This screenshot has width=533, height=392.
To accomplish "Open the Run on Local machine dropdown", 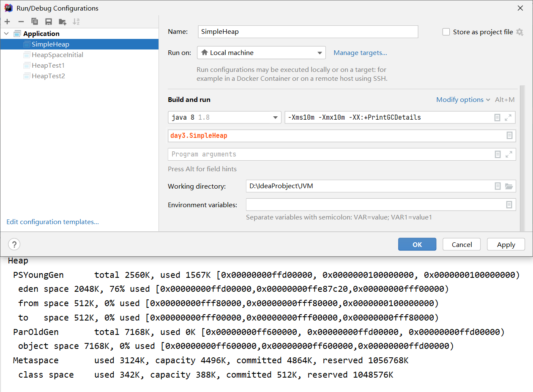I will tap(261, 53).
